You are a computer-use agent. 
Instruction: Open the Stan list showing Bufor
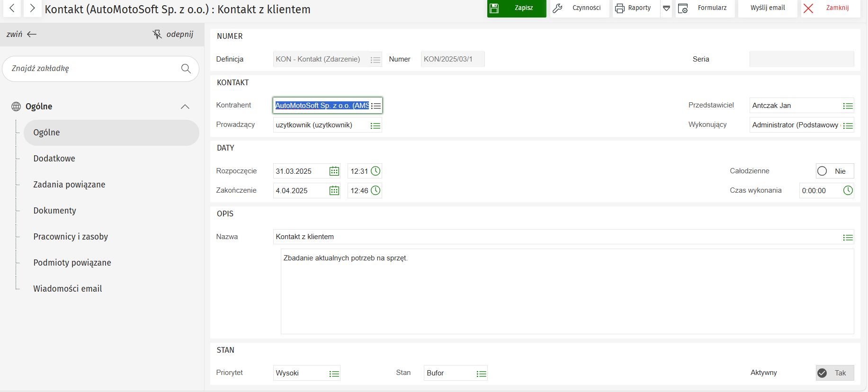[x=481, y=374]
